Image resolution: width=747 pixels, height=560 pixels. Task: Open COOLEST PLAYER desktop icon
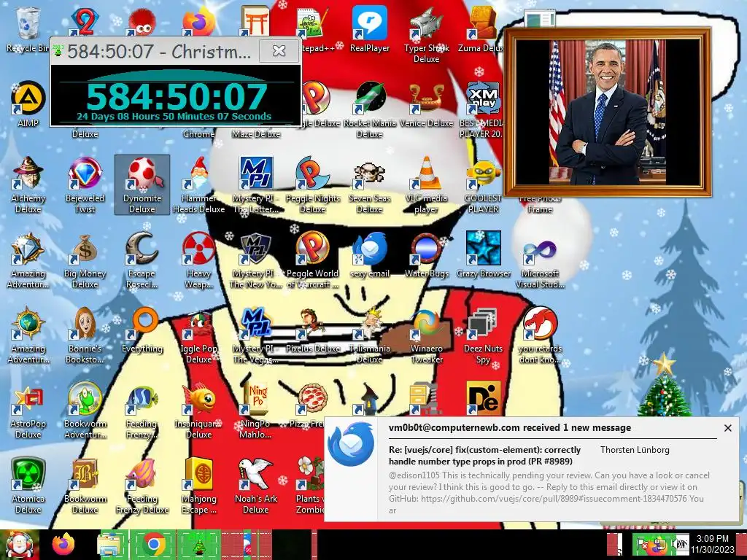483,186
